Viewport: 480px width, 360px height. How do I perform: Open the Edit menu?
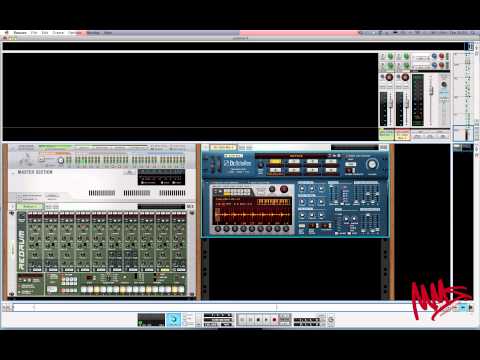(x=45, y=33)
